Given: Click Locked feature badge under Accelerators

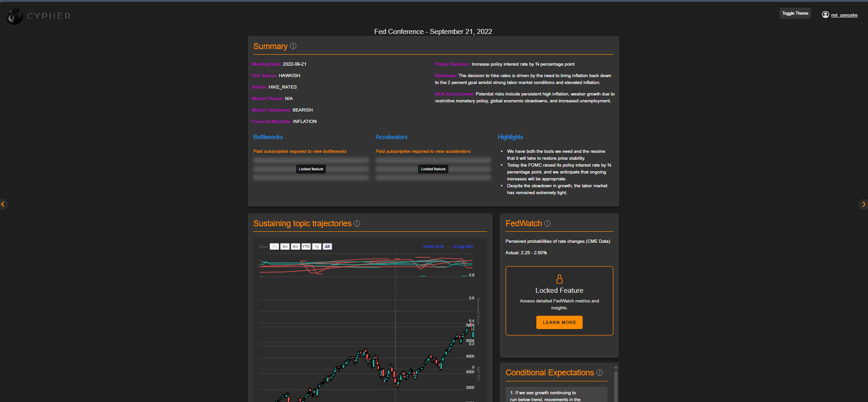Looking at the screenshot, I should coord(433,169).
